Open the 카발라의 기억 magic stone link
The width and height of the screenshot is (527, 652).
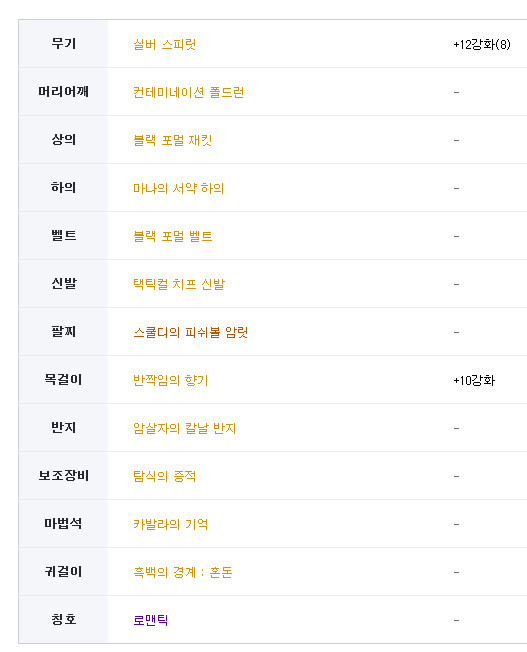coord(171,524)
